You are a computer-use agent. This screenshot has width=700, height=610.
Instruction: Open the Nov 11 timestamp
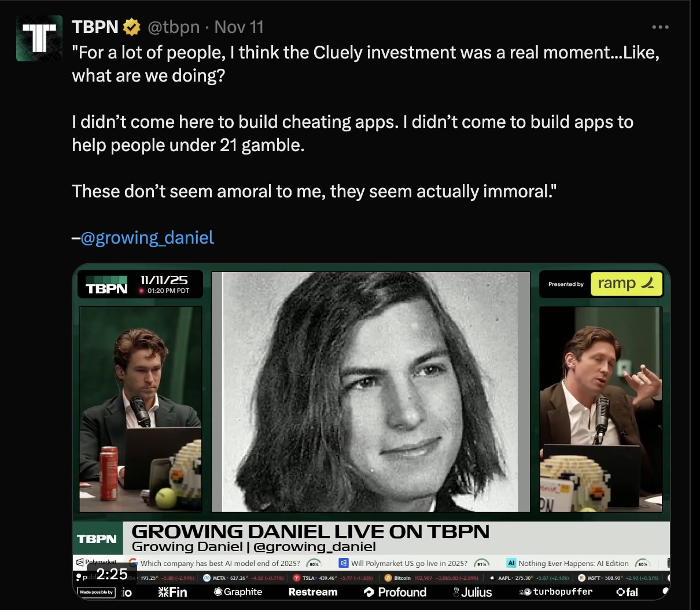(x=239, y=27)
